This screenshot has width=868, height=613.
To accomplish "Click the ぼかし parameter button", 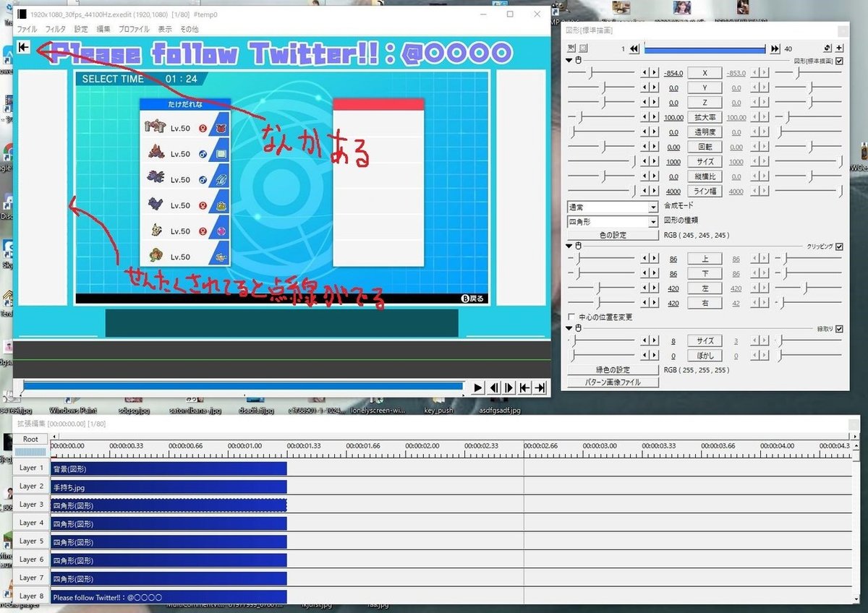I will [x=705, y=356].
